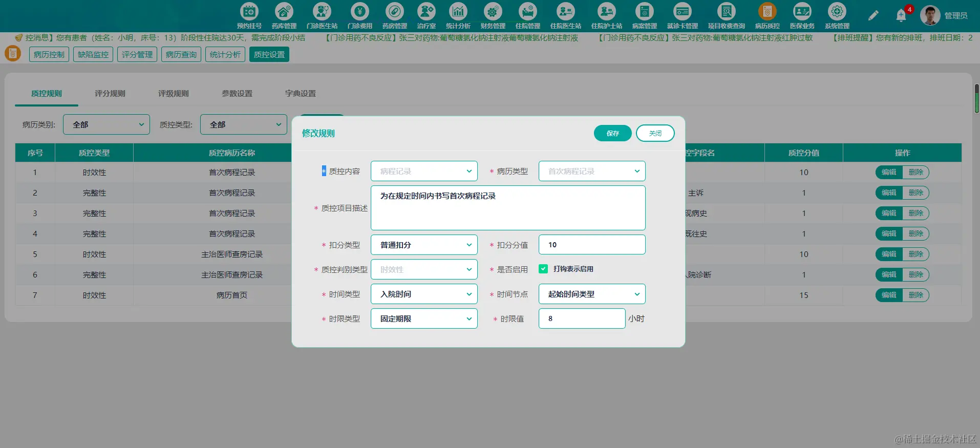Open the 时间类型 dropdown showing 入院时间

coord(424,294)
